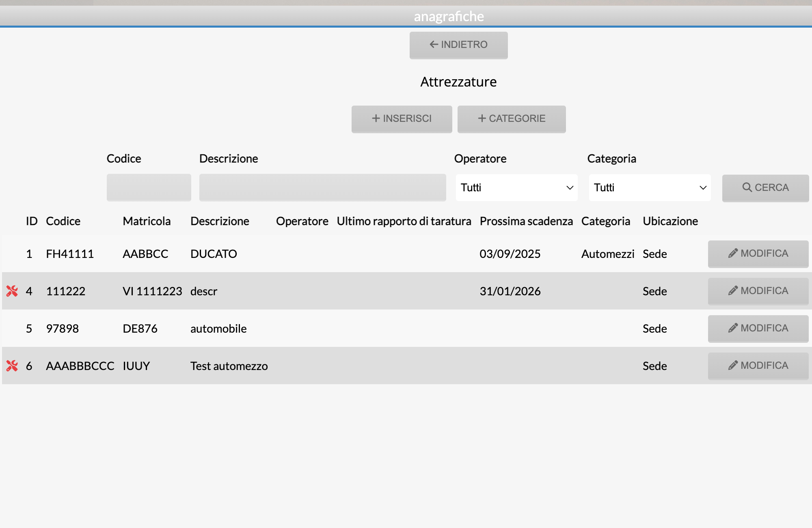Click the Codice filter input field
The image size is (812, 528).
pyautogui.click(x=149, y=188)
